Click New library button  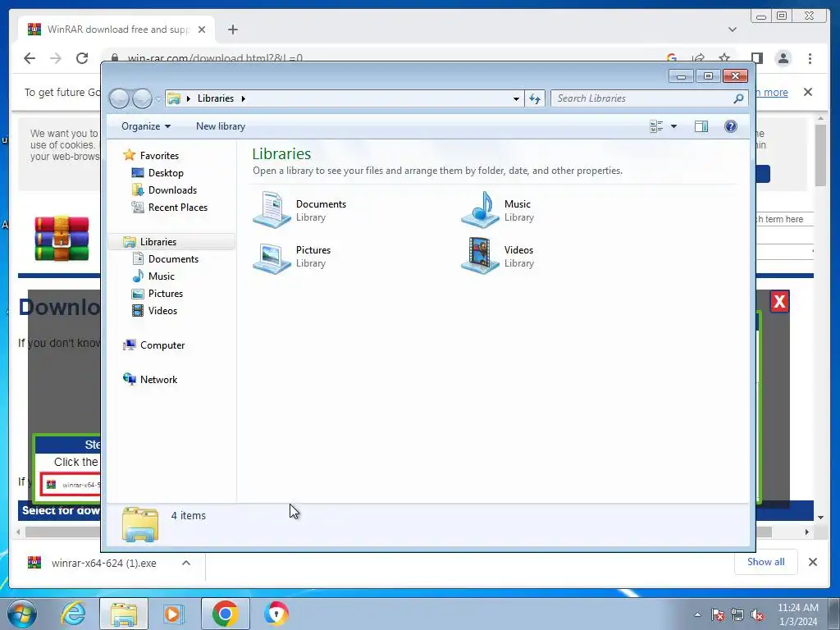(x=220, y=126)
